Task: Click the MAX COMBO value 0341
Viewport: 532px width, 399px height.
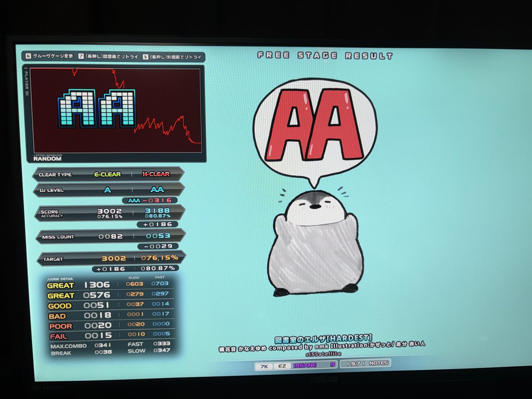Action: pos(103,345)
